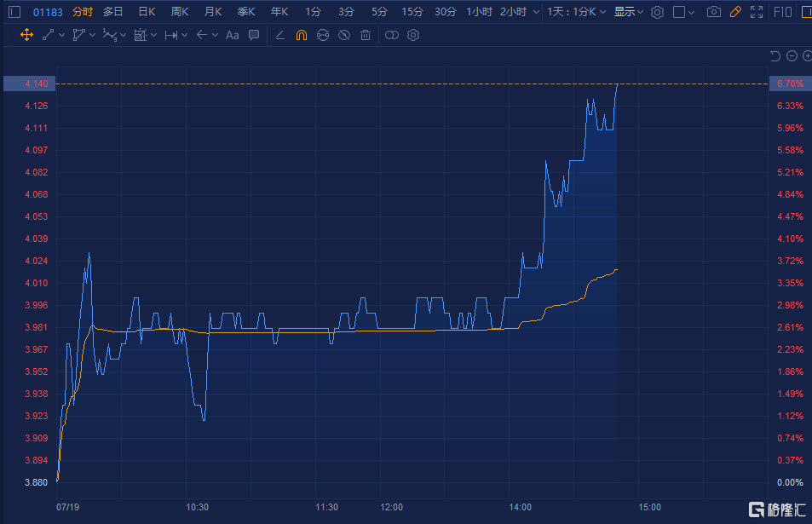Screen dimensions: 812x524
Task: Click the trash icon to delete drawings
Action: pos(366,35)
